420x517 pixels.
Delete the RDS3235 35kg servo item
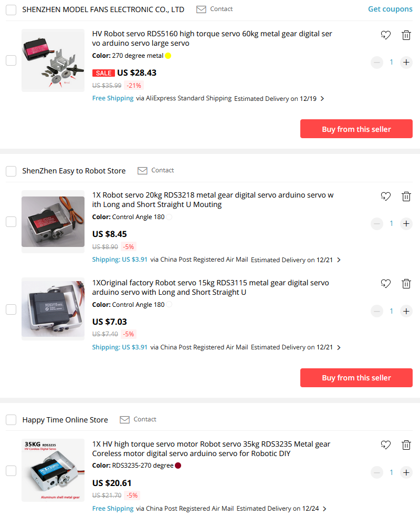pyautogui.click(x=406, y=445)
